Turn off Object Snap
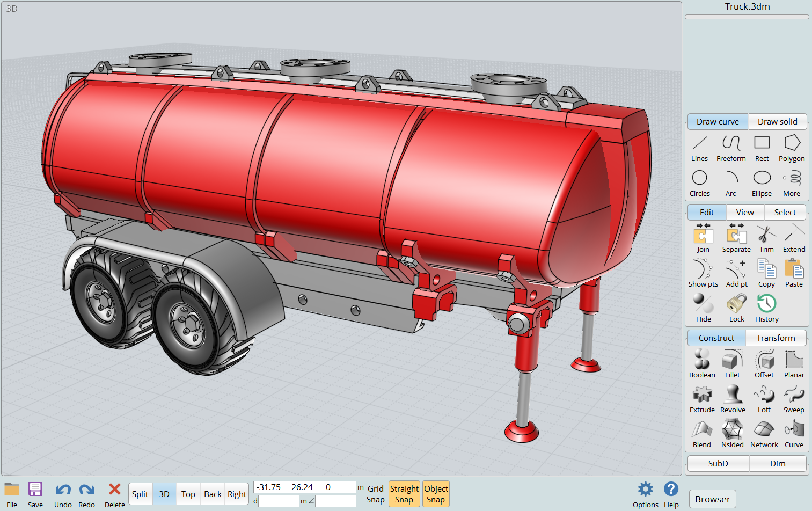The image size is (812, 511). (436, 494)
